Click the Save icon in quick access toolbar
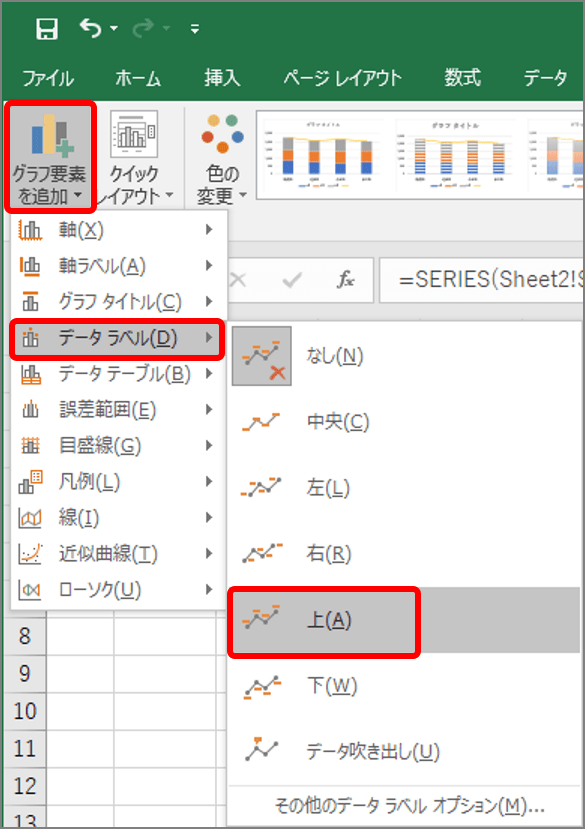585x829 pixels. (x=47, y=29)
